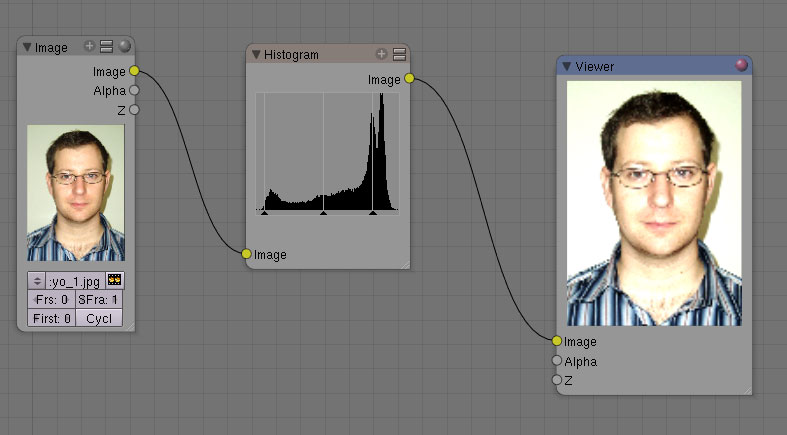Toggle the Cycl button
The image size is (787, 435).
99,318
